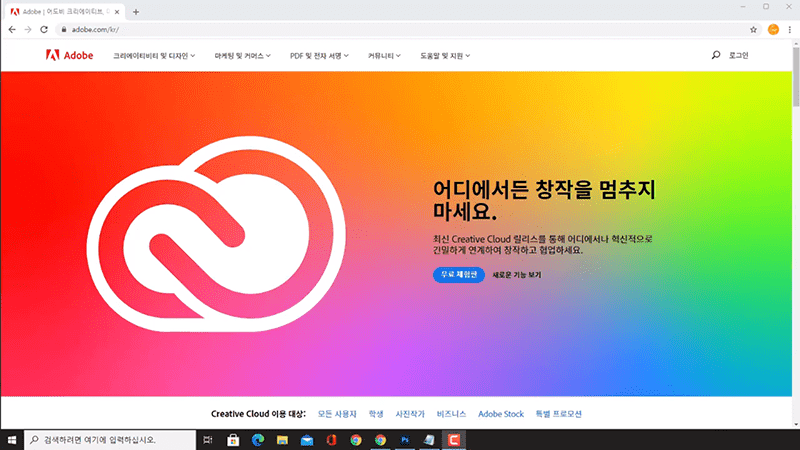Open a new browser tab
Viewport: 800px width, 450px height.
(136, 12)
